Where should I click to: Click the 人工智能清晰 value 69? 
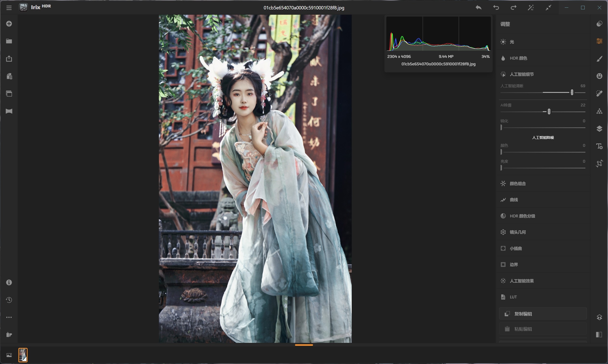[x=583, y=86]
